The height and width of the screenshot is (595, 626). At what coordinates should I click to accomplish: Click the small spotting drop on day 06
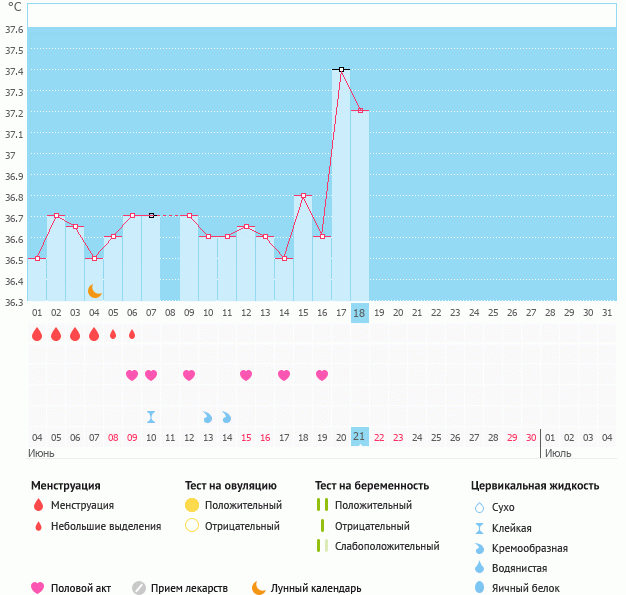tap(132, 334)
